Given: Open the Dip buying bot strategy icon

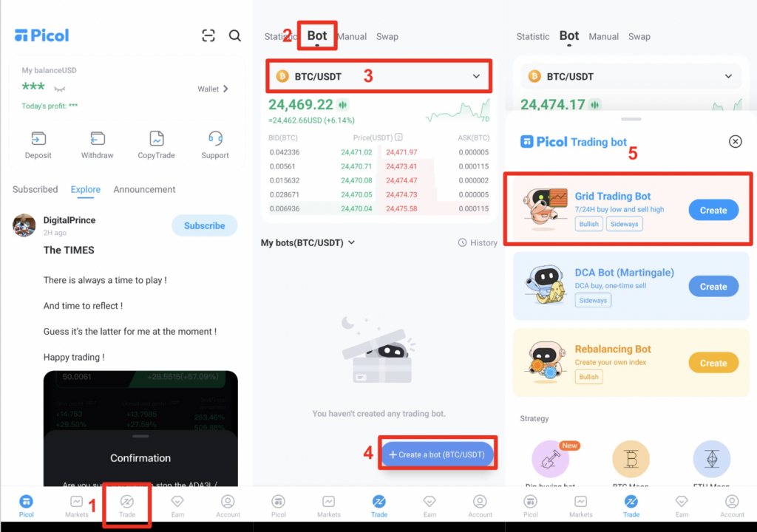Looking at the screenshot, I should pyautogui.click(x=550, y=459).
